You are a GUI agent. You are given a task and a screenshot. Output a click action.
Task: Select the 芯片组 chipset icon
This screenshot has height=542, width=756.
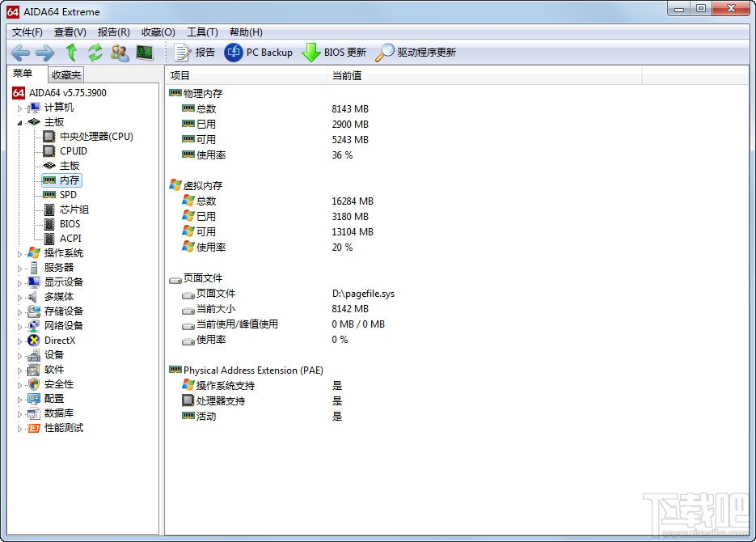49,210
